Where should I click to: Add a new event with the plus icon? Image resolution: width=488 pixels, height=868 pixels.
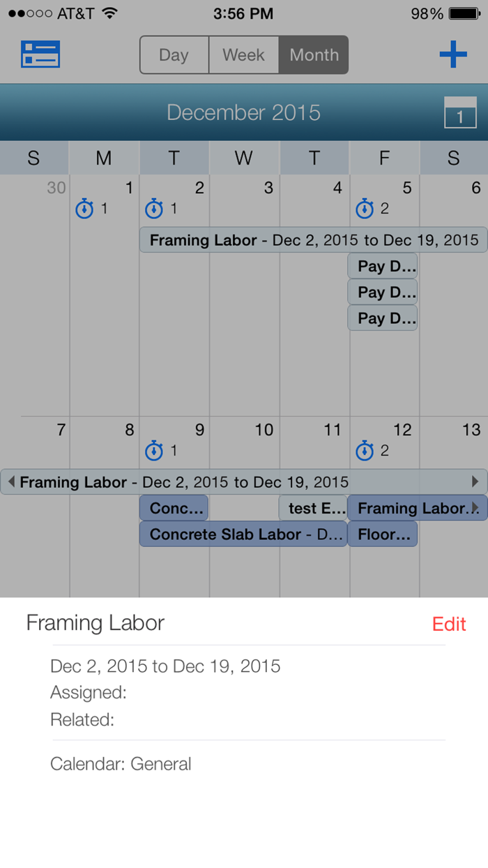454,54
